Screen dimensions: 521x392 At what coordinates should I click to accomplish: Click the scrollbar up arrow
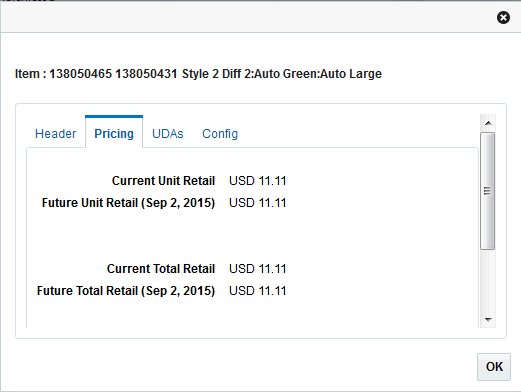pos(488,123)
